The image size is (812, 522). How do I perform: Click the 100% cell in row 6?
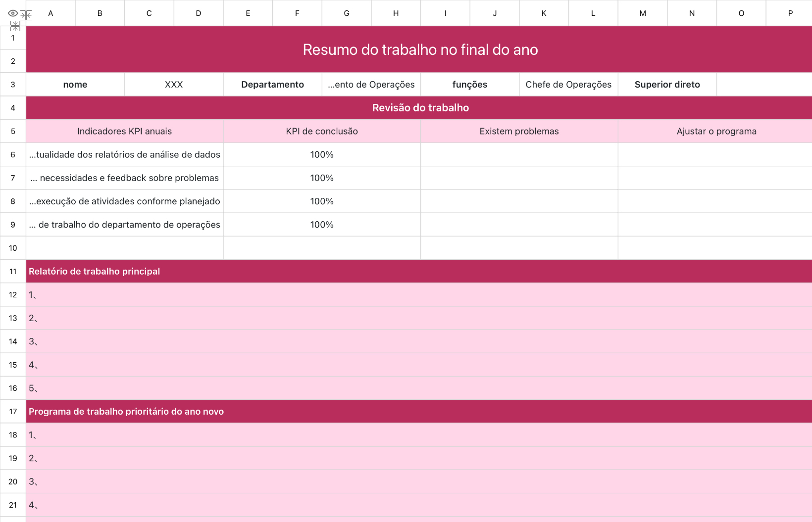[x=322, y=154]
